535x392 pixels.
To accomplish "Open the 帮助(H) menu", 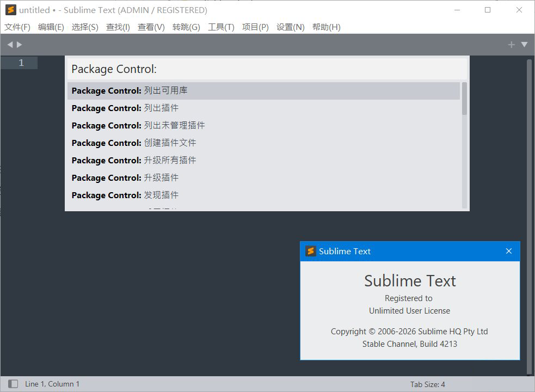I will point(326,27).
